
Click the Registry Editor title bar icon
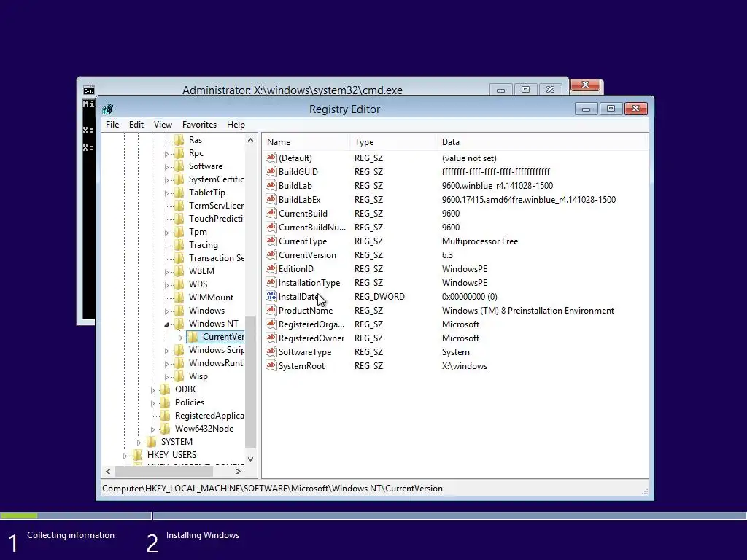click(x=108, y=109)
